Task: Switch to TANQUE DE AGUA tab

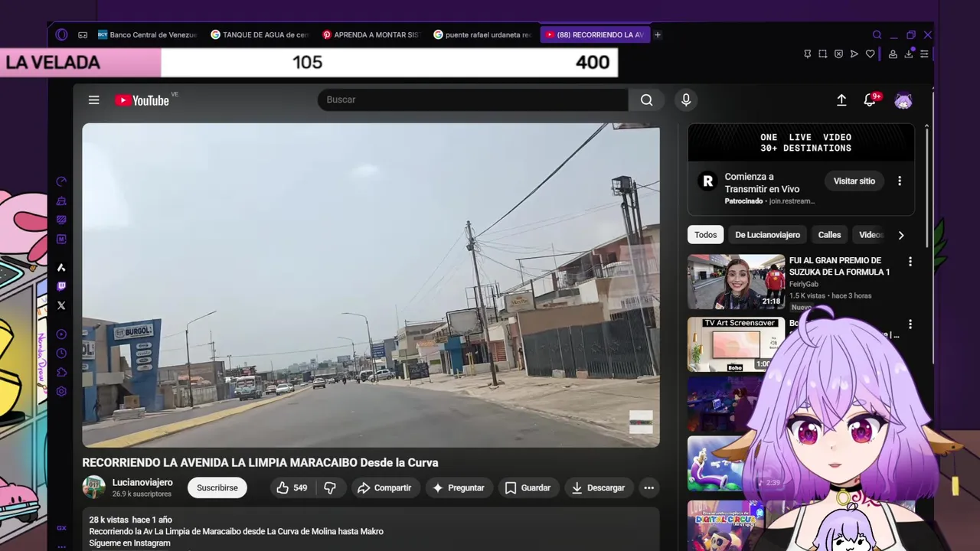Action: pyautogui.click(x=260, y=34)
